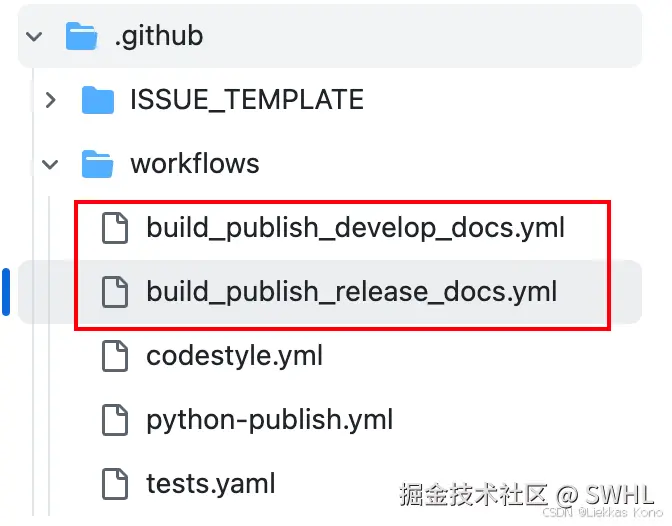672x526 pixels.
Task: Click the blue active-file indicator bar
Action: [x=6, y=292]
